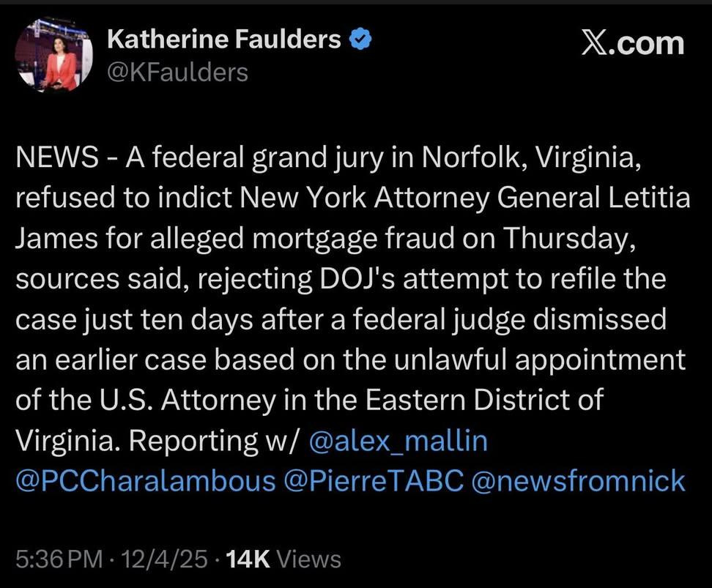The height and width of the screenshot is (588, 712).
Task: Open the @PierreTABC mention
Action: pos(374,481)
